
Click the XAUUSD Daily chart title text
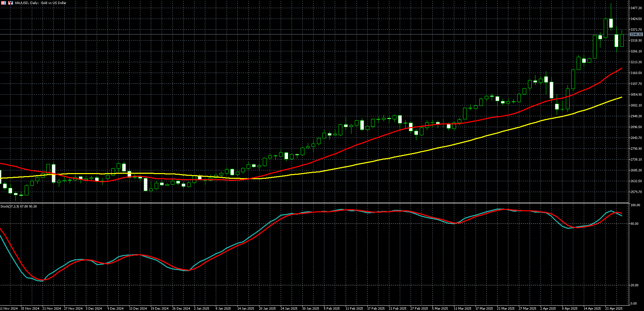(x=41, y=3)
